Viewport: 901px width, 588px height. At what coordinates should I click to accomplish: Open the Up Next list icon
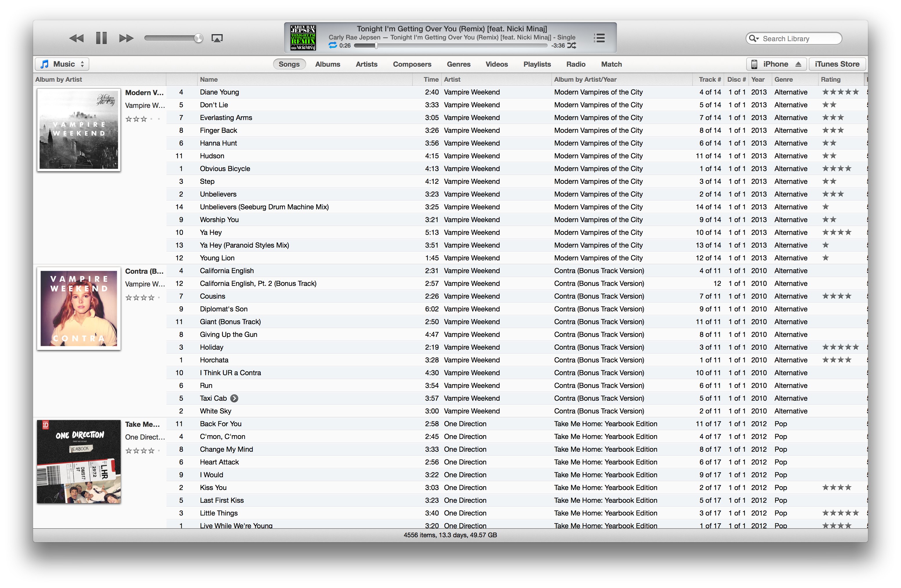coord(599,38)
